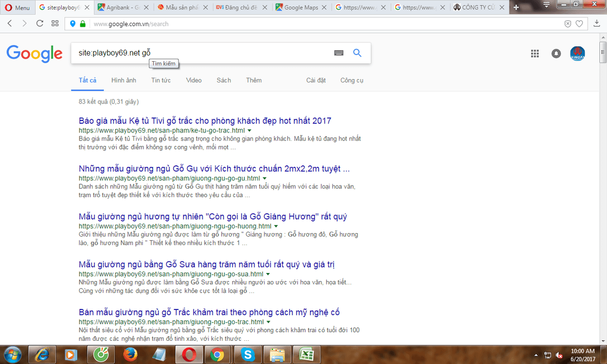The image size is (607, 364).
Task: Switch to the Đăng chủ đề tab
Action: click(242, 8)
